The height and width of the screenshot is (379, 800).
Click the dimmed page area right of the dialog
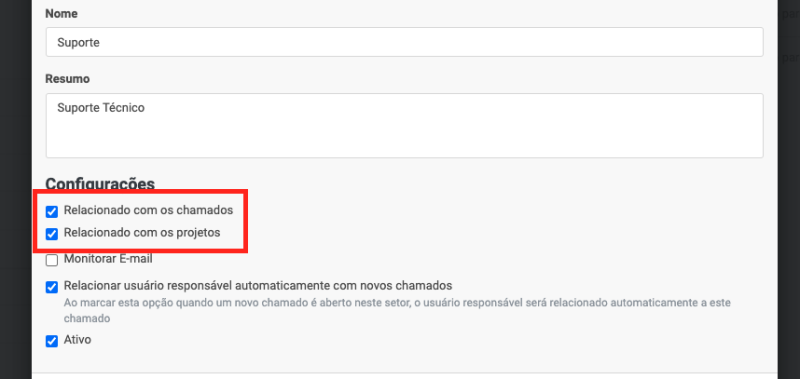coord(789,189)
